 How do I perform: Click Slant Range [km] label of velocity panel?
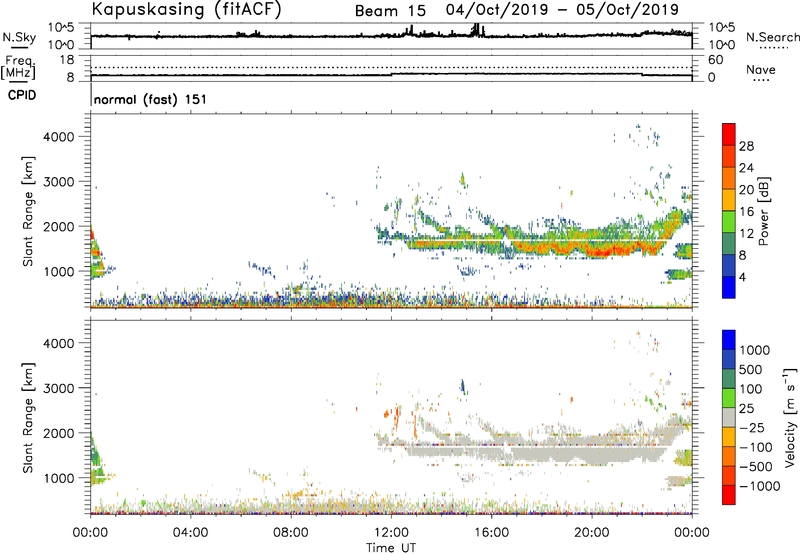(28, 418)
